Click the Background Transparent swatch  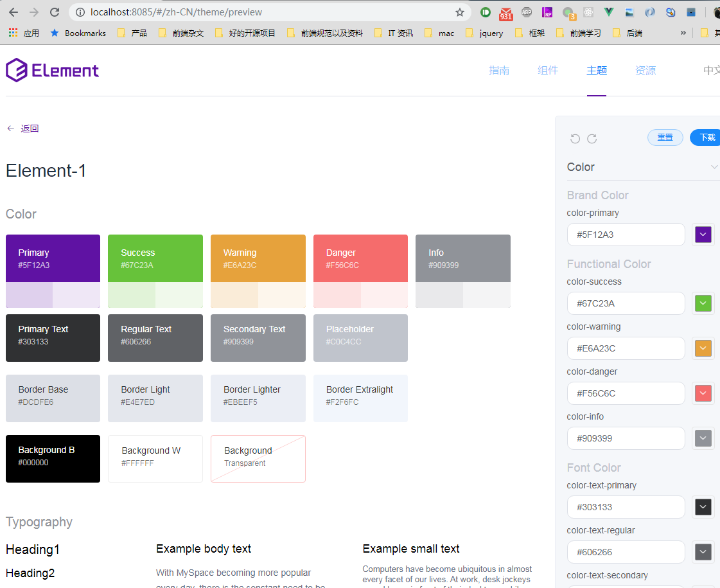pos(258,458)
